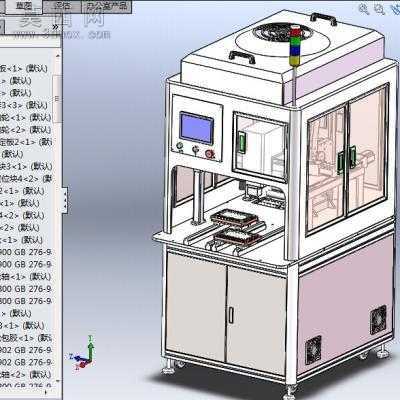Image resolution: width=400 pixels, height=400 pixels.
Task: Expand hidden toolbar items with » chevron
Action: pos(55,27)
